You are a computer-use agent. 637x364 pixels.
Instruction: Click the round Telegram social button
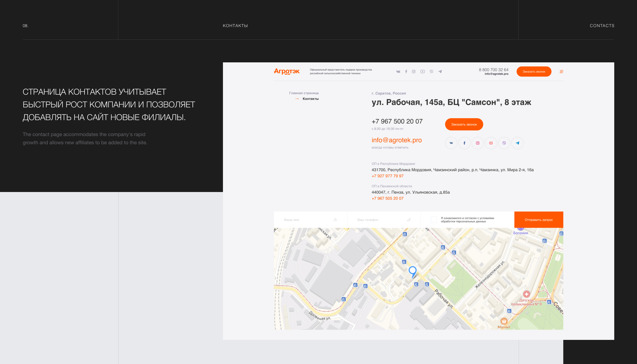click(517, 143)
